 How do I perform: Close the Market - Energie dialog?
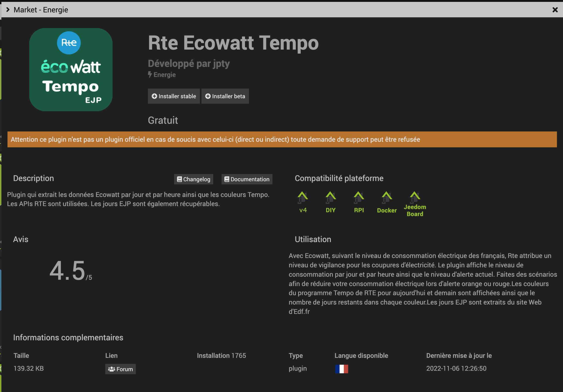pos(555,10)
